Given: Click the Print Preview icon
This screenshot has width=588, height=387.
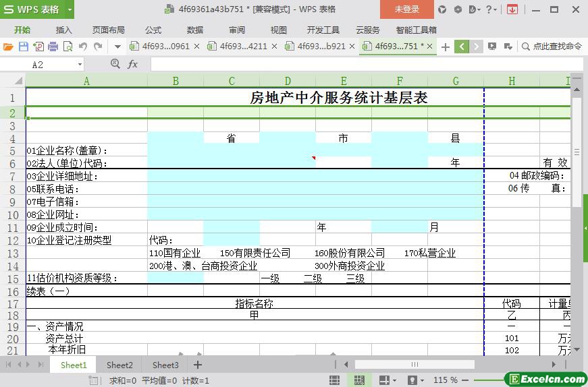Looking at the screenshot, I should pos(68,47).
